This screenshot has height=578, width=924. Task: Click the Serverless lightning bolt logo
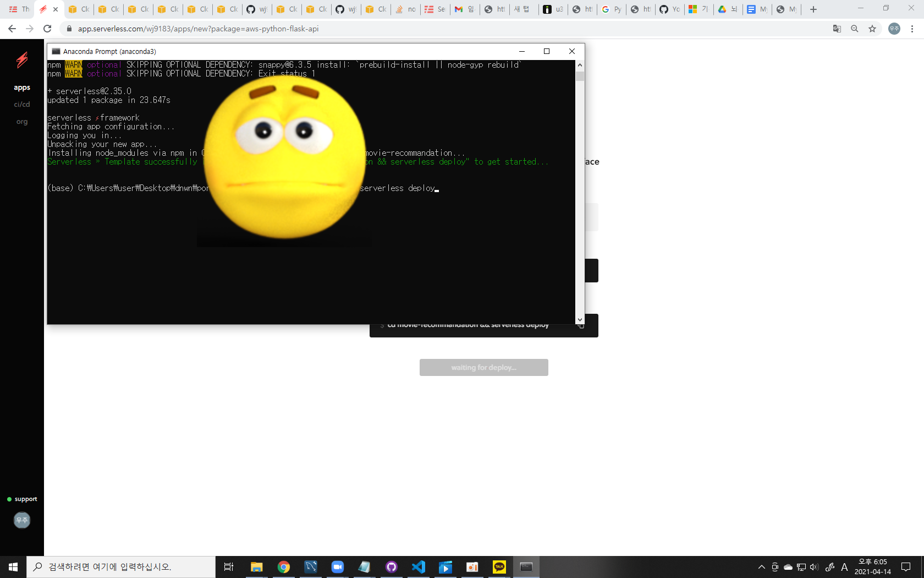(x=22, y=59)
